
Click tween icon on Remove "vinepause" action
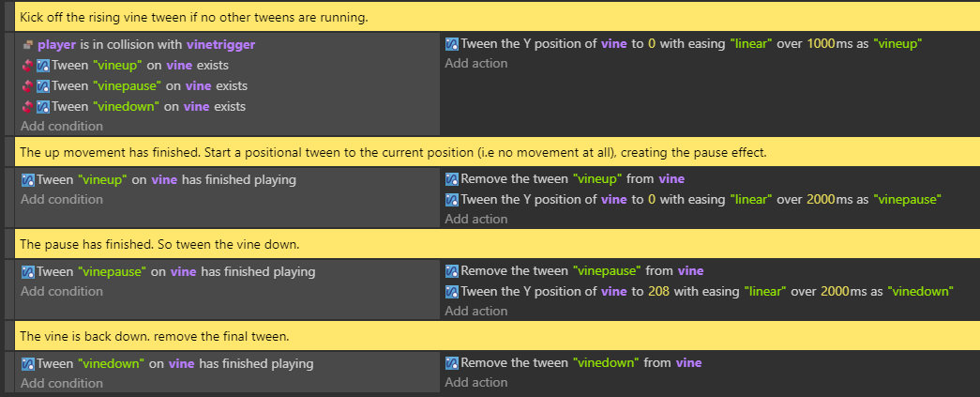coord(452,271)
